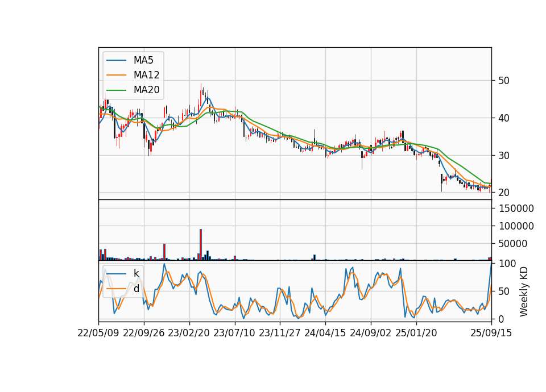Click the Weekly KD axis title
This screenshot has height=392, width=546.
coord(523,291)
